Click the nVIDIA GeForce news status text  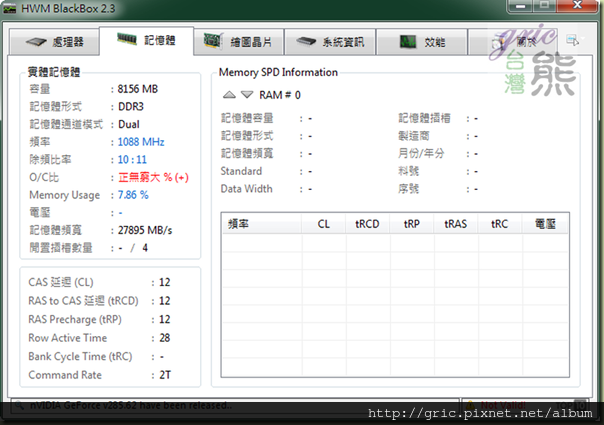(x=131, y=405)
